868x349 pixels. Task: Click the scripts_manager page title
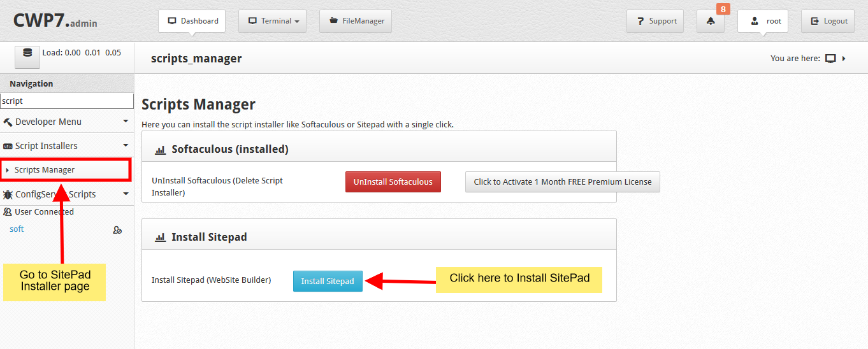(196, 59)
